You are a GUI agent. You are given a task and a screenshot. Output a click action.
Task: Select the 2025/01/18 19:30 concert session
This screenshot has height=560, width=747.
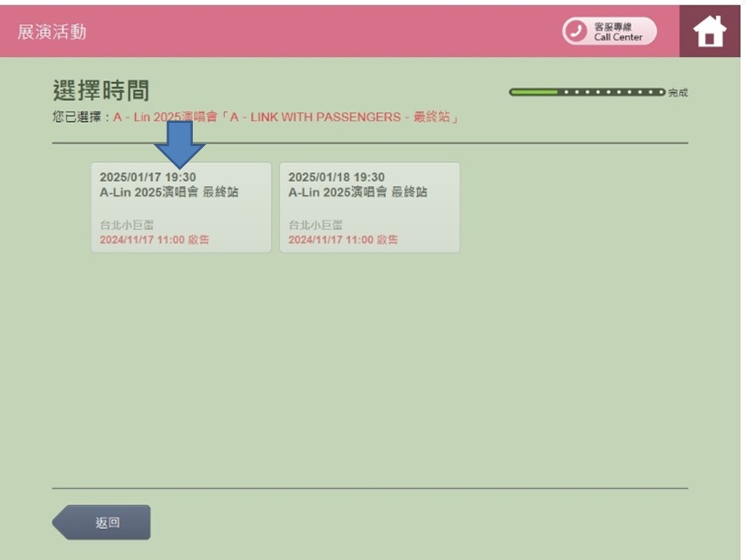pyautogui.click(x=370, y=208)
